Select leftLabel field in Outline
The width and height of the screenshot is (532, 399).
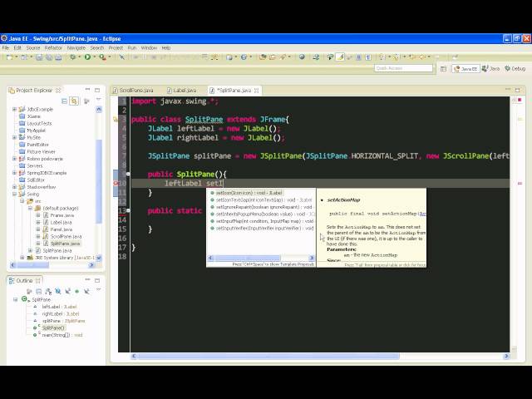pyautogui.click(x=56, y=307)
